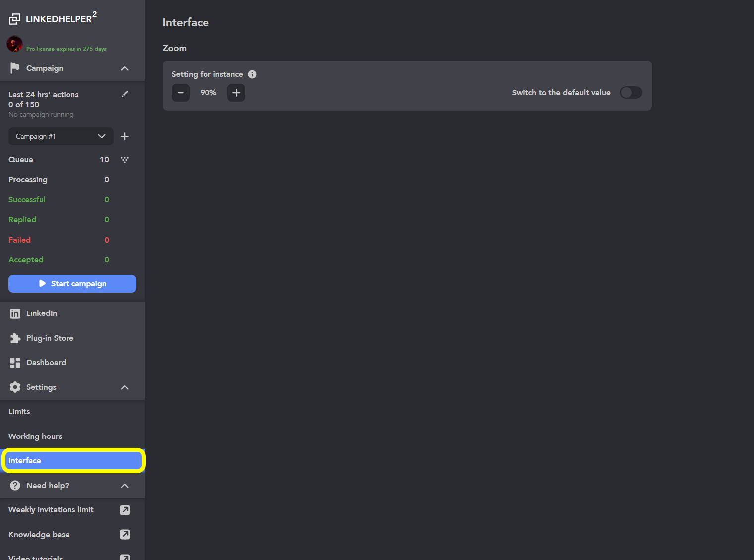
Task: Open the Campaign #1 dropdown
Action: (x=61, y=136)
